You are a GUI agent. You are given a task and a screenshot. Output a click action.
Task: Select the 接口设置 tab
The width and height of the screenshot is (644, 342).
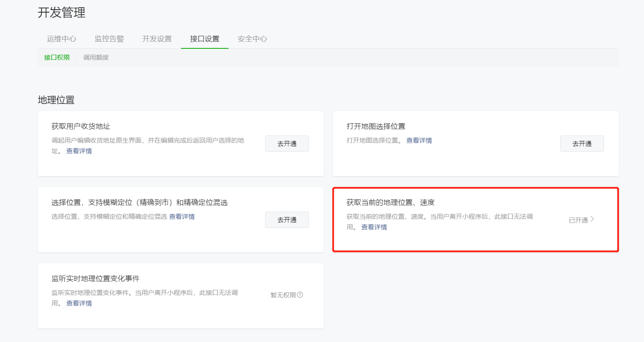[205, 39]
